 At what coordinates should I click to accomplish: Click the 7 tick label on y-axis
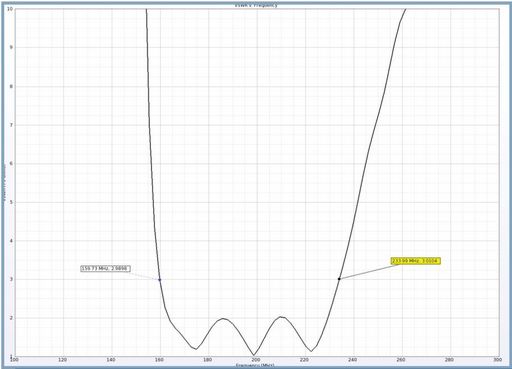click(11, 125)
